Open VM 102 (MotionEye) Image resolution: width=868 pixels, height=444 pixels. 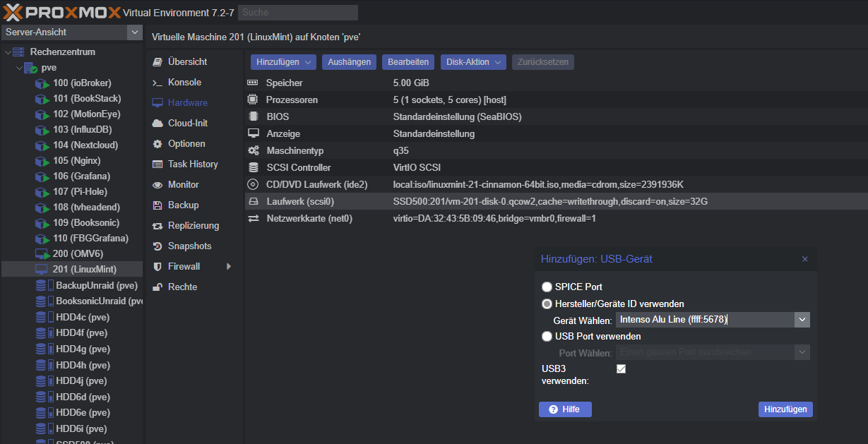click(x=86, y=114)
